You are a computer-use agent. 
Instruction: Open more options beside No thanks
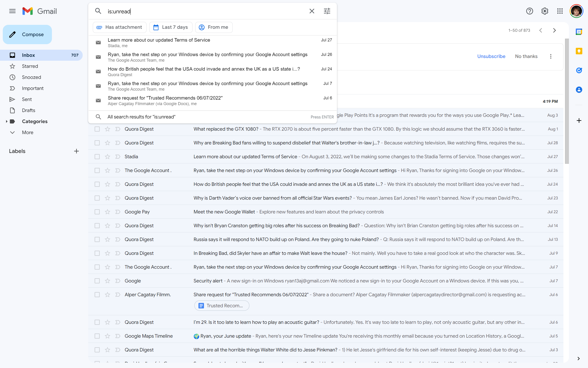point(551,57)
